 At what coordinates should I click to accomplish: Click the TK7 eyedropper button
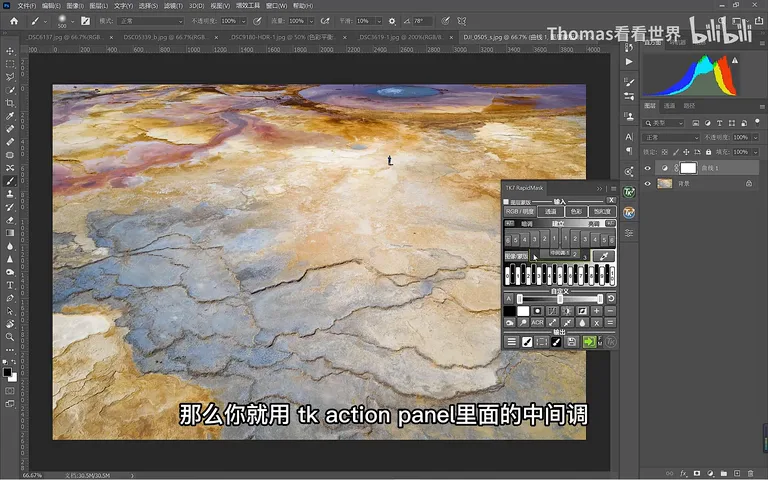[604, 256]
